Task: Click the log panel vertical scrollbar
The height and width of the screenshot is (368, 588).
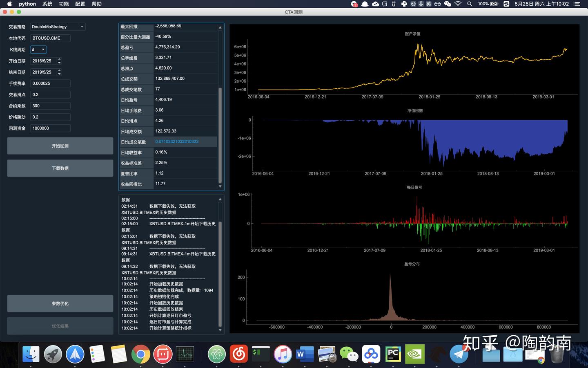Action: click(x=220, y=274)
